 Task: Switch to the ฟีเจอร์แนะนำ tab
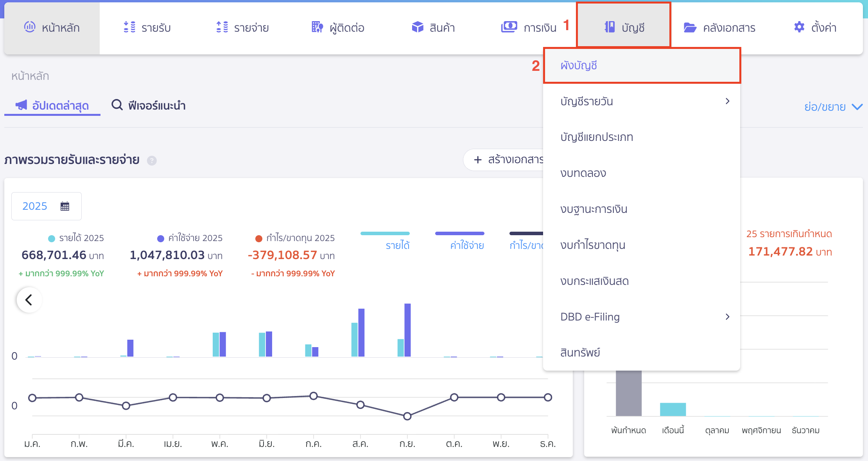149,106
